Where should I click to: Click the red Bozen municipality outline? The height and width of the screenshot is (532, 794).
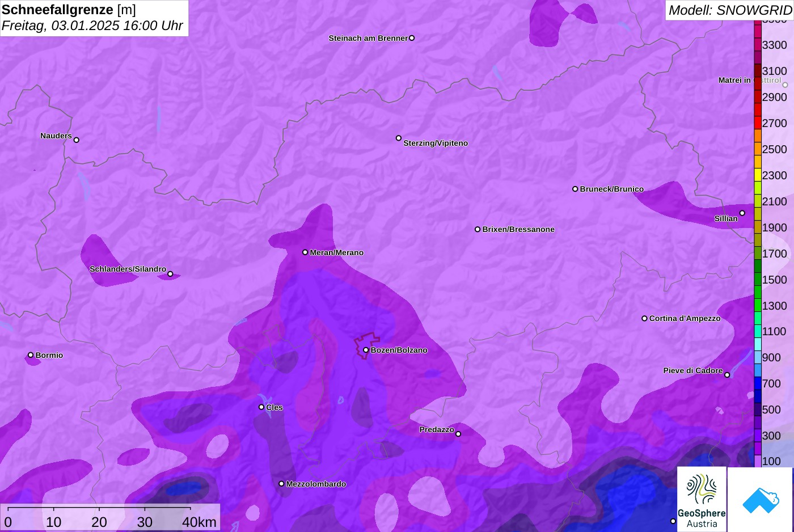click(x=366, y=345)
